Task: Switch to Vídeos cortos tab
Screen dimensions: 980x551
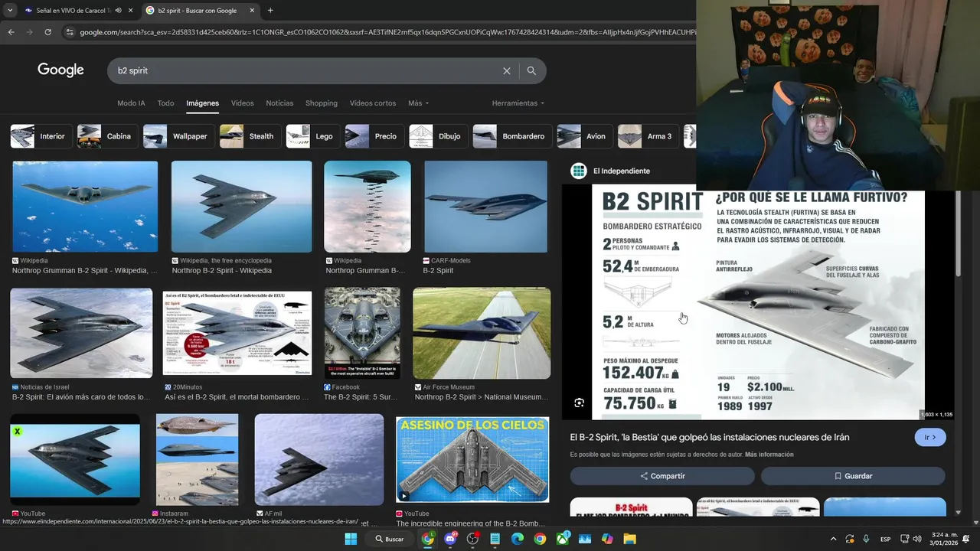Action: (x=373, y=103)
